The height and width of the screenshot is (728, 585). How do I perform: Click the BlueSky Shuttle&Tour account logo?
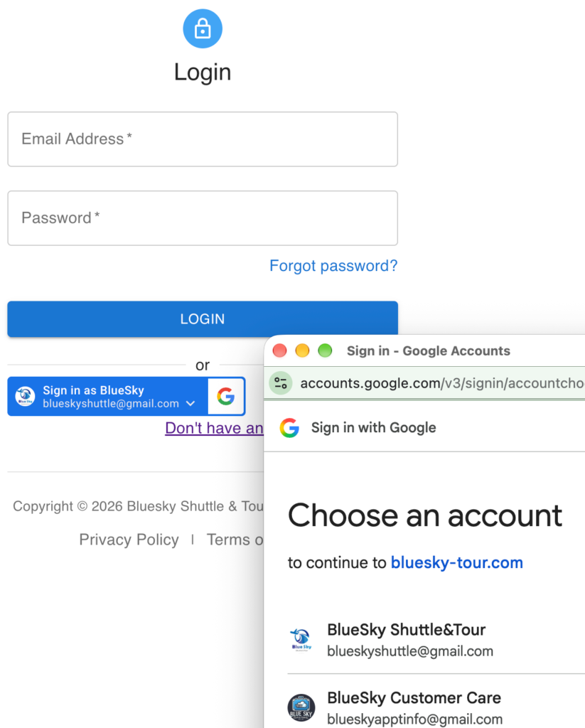[301, 640]
